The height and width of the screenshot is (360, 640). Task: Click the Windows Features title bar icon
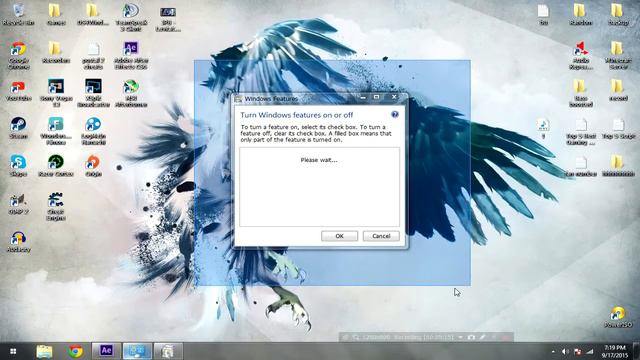click(x=238, y=98)
